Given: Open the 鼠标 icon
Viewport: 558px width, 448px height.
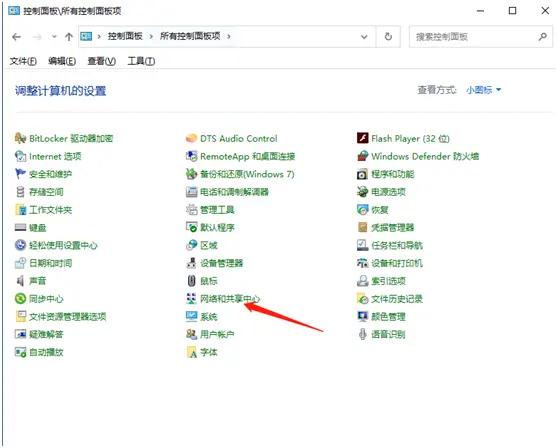Looking at the screenshot, I should pos(191,280).
